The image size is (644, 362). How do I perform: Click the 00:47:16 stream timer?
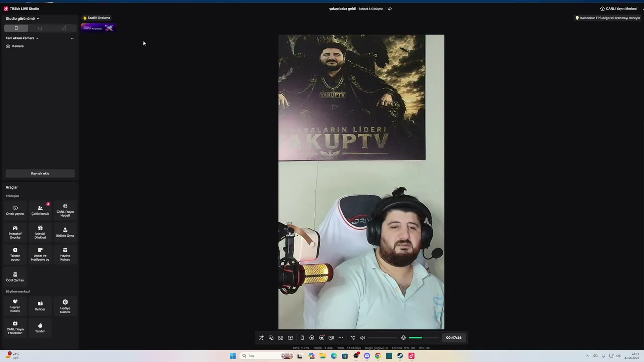(454, 338)
